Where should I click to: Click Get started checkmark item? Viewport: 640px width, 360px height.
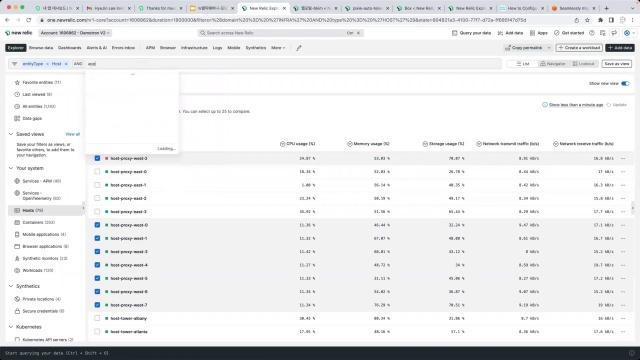pyautogui.click(x=569, y=33)
